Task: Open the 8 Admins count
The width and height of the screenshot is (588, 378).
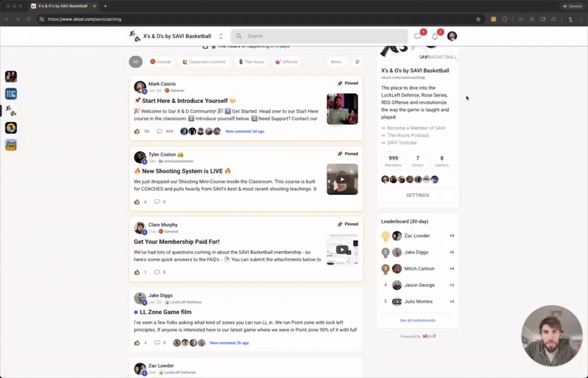Action: 442,161
